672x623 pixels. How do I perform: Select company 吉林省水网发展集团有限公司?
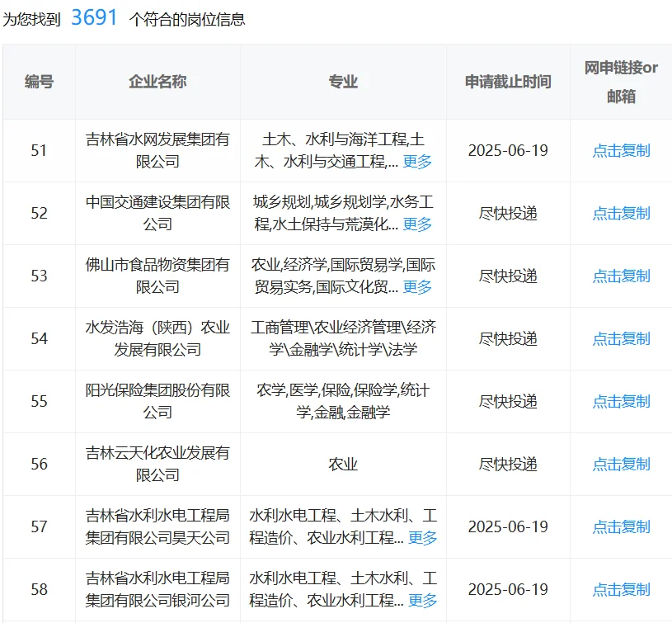pyautogui.click(x=157, y=150)
